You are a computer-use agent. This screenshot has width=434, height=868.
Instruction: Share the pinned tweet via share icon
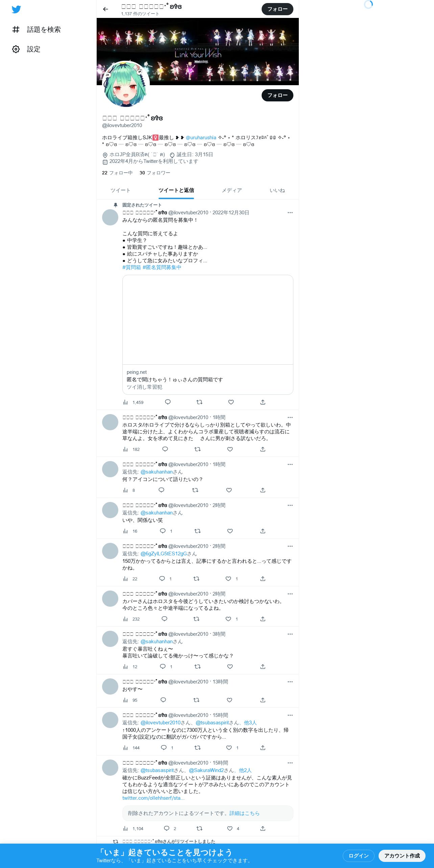click(x=263, y=402)
